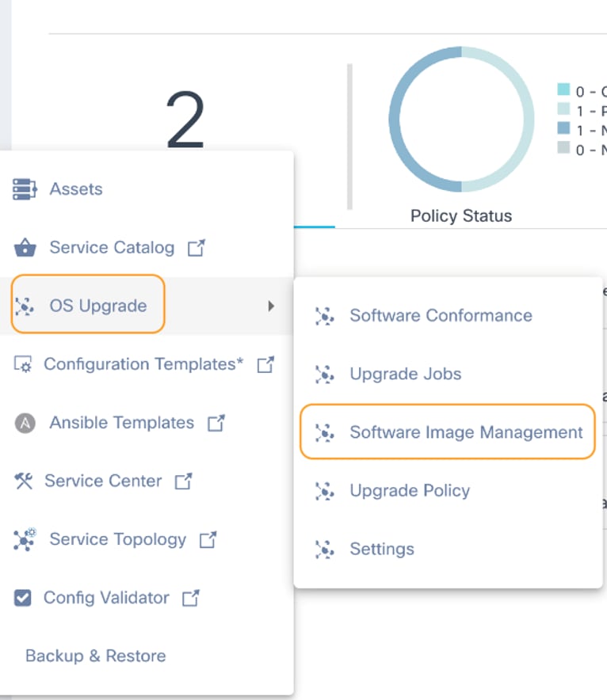This screenshot has height=700, width=607.
Task: Open Settings in the OS Upgrade submenu
Action: coord(382,549)
